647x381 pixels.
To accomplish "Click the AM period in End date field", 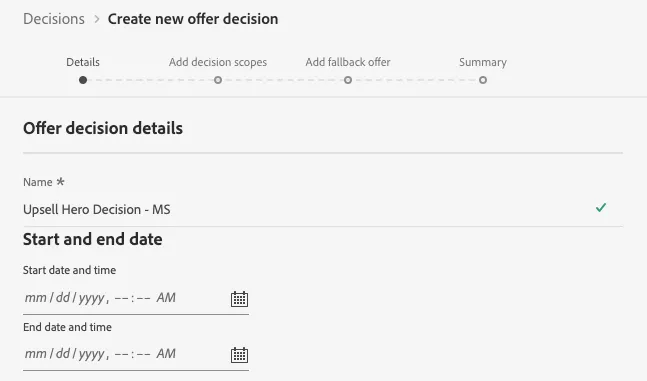I will point(166,354).
